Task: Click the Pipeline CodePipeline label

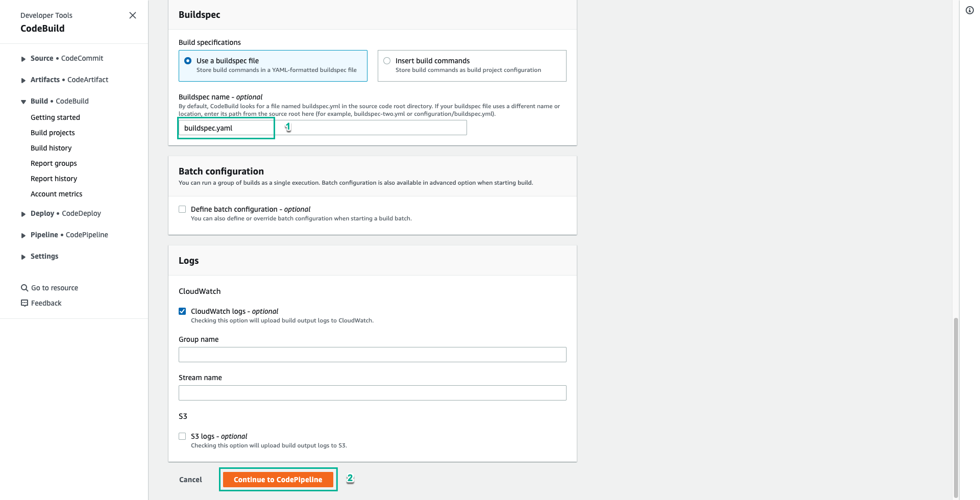Action: pos(69,235)
